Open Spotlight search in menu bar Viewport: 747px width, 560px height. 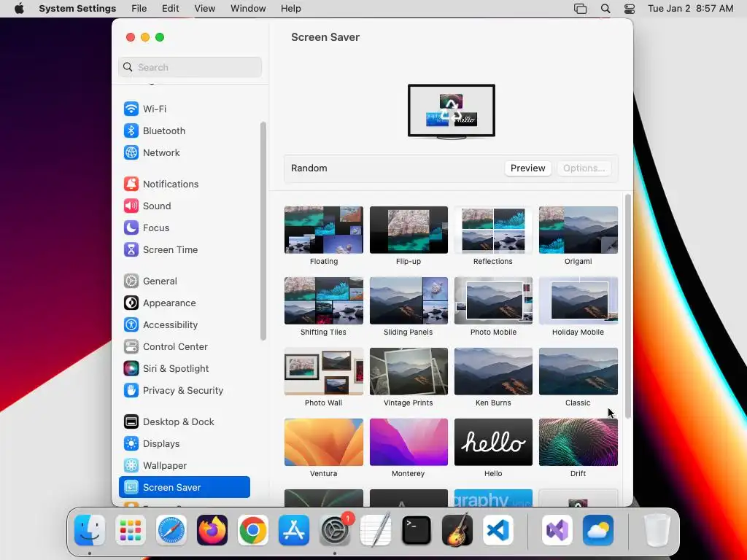(605, 9)
